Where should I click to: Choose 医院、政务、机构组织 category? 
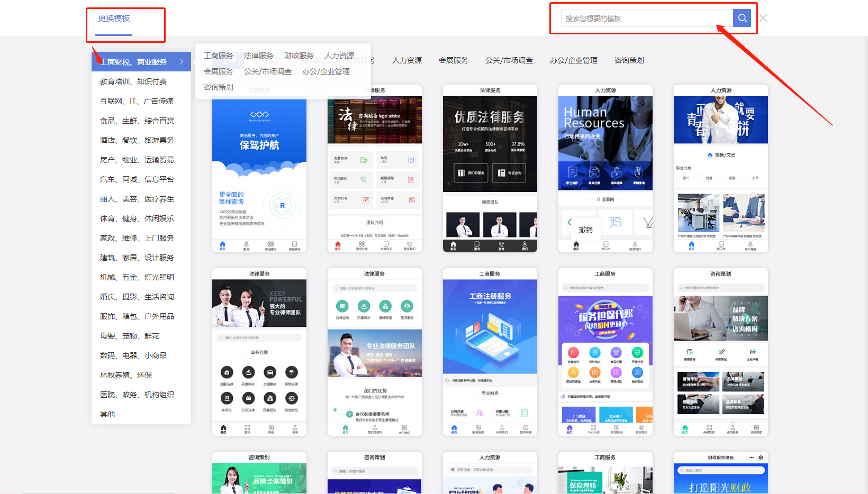tap(137, 395)
